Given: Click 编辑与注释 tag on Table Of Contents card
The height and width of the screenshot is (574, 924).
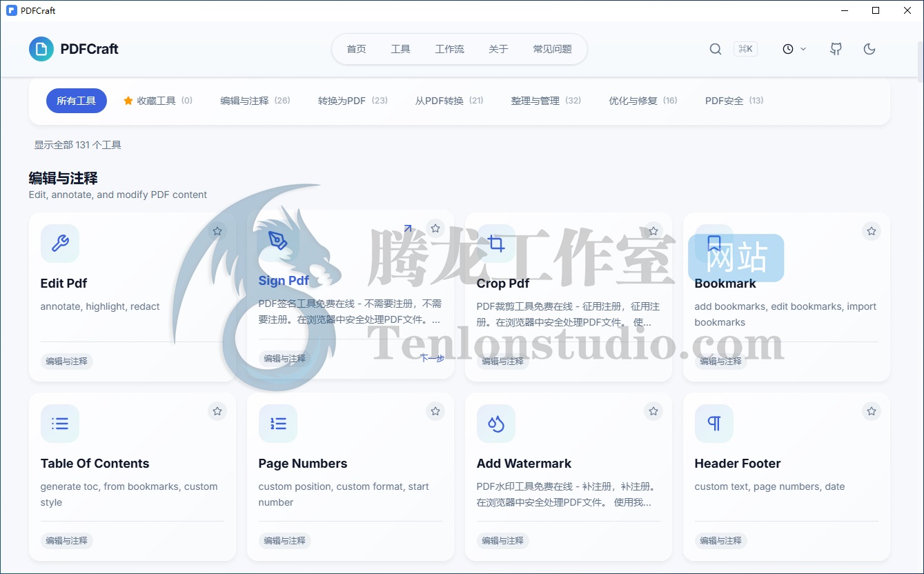Looking at the screenshot, I should [66, 541].
